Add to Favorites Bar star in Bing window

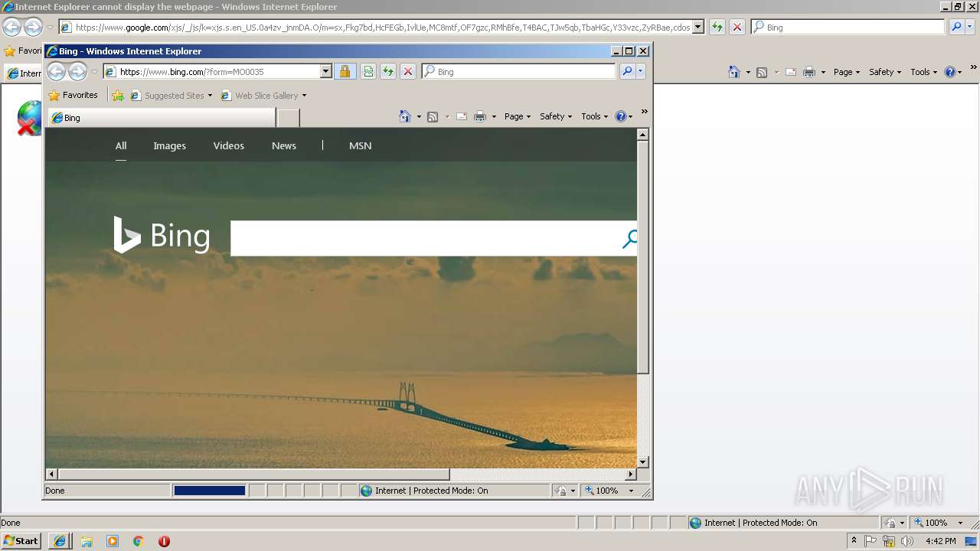(x=118, y=96)
